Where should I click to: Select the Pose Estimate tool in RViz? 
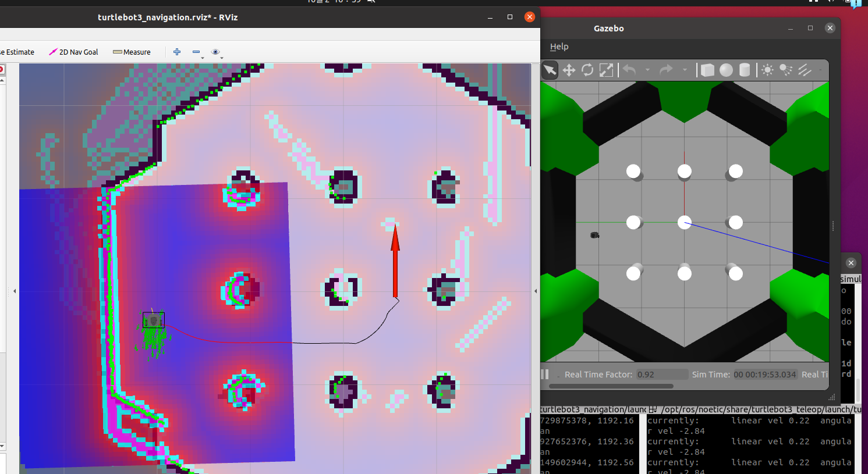click(17, 52)
